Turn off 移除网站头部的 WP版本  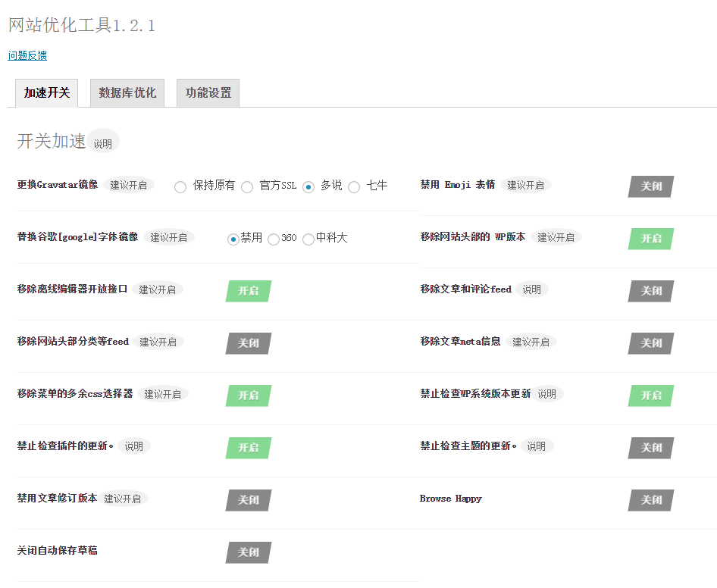point(650,238)
